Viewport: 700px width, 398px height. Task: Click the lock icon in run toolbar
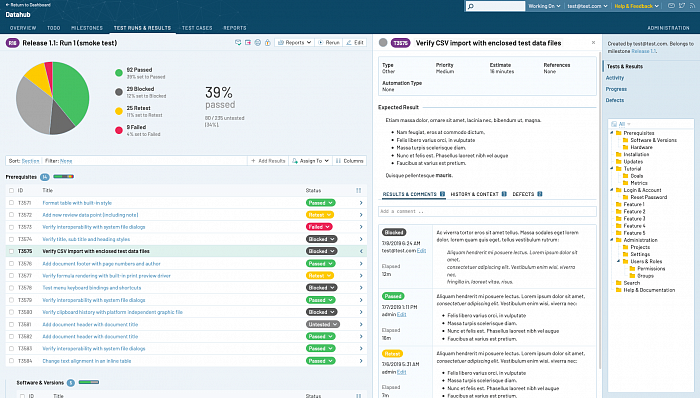point(267,42)
